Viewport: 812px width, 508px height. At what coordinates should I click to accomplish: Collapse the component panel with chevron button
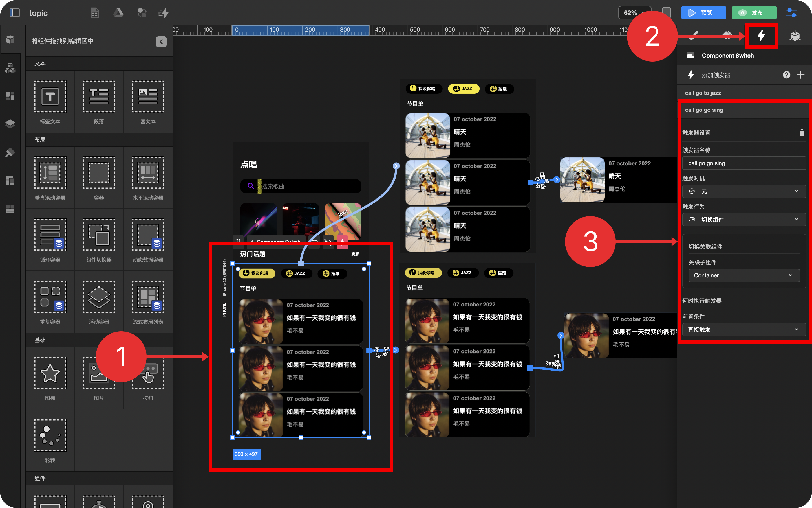[161, 42]
